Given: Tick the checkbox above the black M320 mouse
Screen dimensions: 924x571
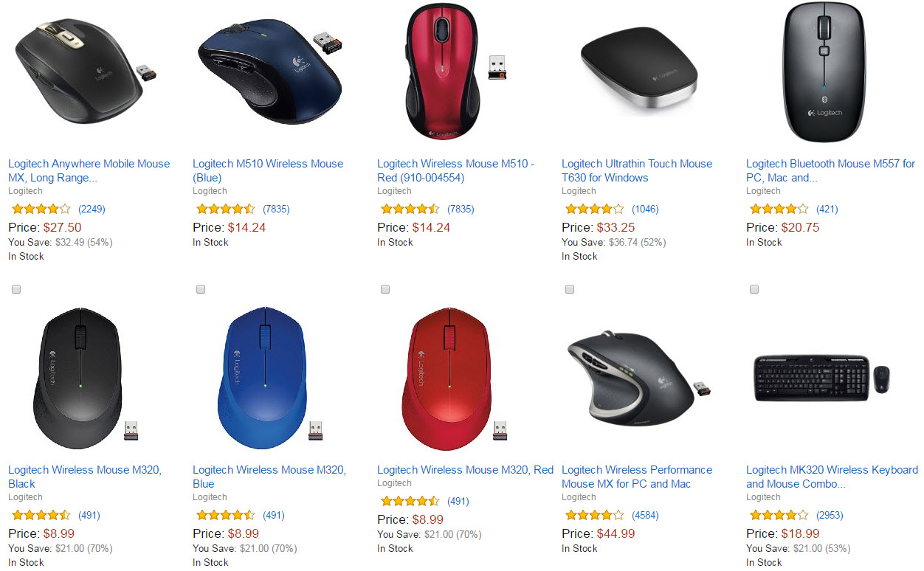Looking at the screenshot, I should [16, 289].
